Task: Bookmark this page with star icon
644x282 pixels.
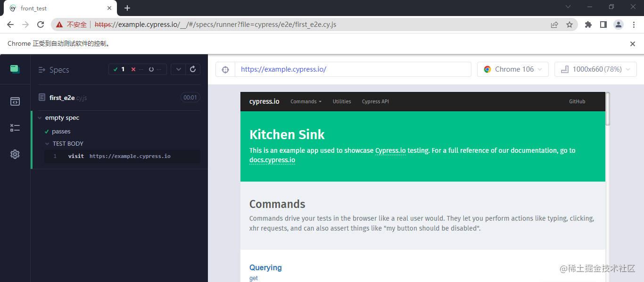Action: pyautogui.click(x=570, y=25)
